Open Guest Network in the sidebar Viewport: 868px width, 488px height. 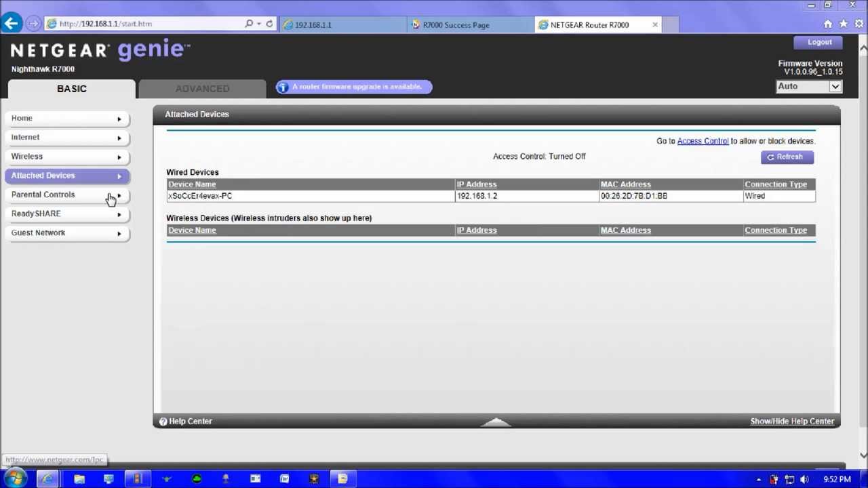pos(66,232)
